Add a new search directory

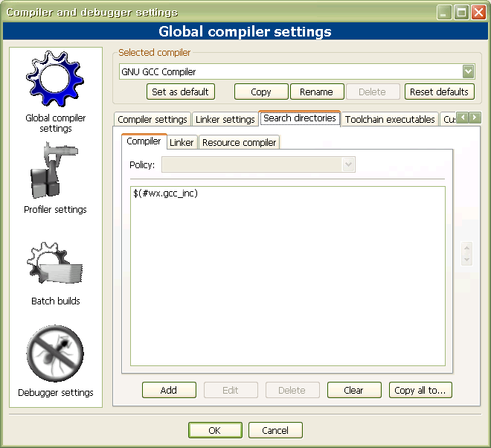point(169,390)
